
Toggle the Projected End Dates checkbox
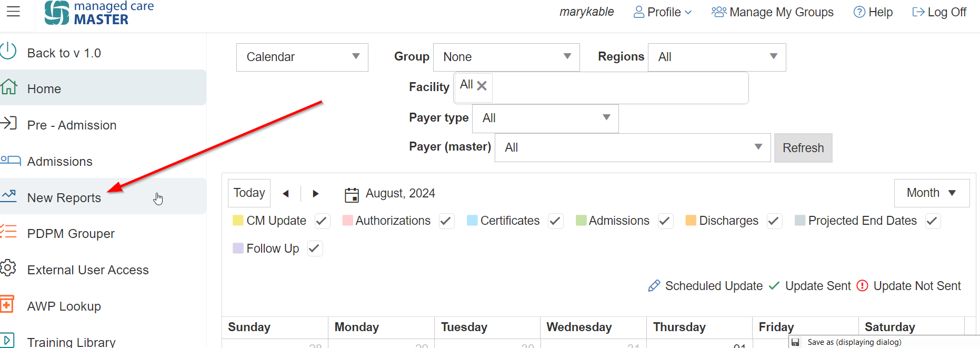[933, 221]
